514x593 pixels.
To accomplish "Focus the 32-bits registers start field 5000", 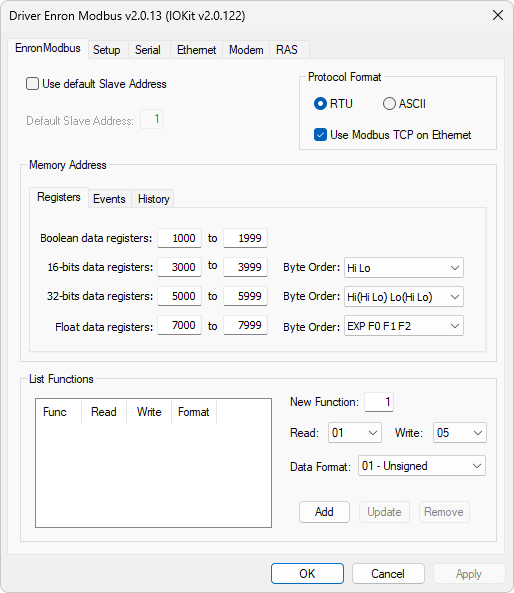I will pos(180,296).
